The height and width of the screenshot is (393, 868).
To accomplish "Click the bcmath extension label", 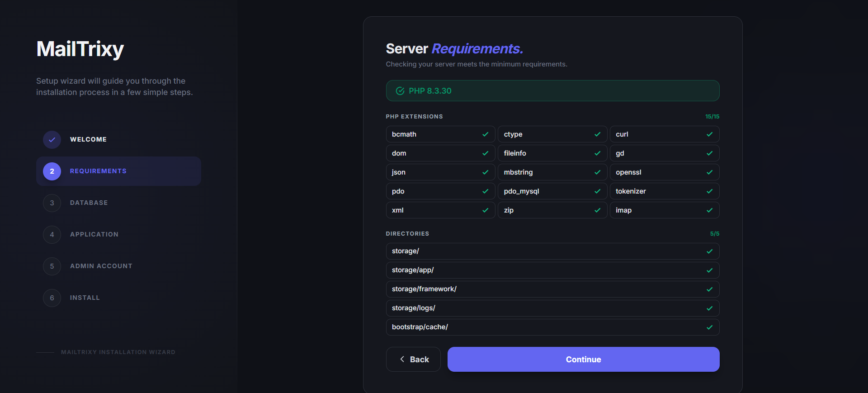I will tap(404, 134).
